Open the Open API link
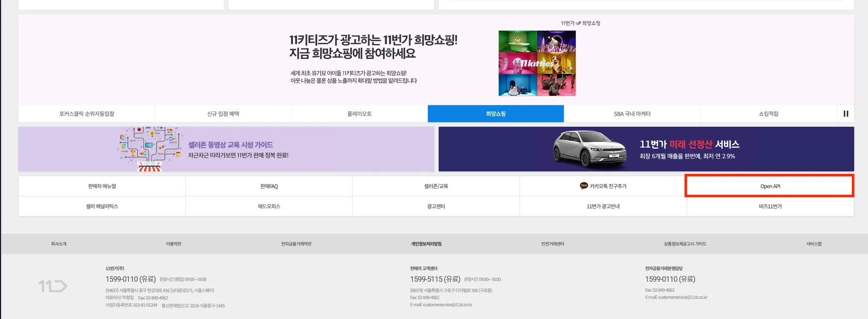 pos(770,186)
